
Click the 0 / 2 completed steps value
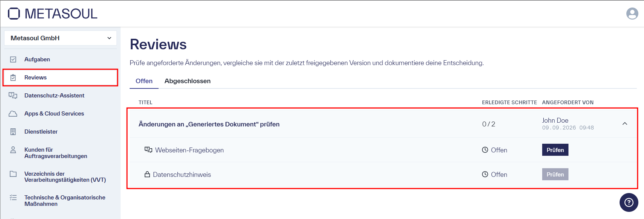tap(488, 124)
